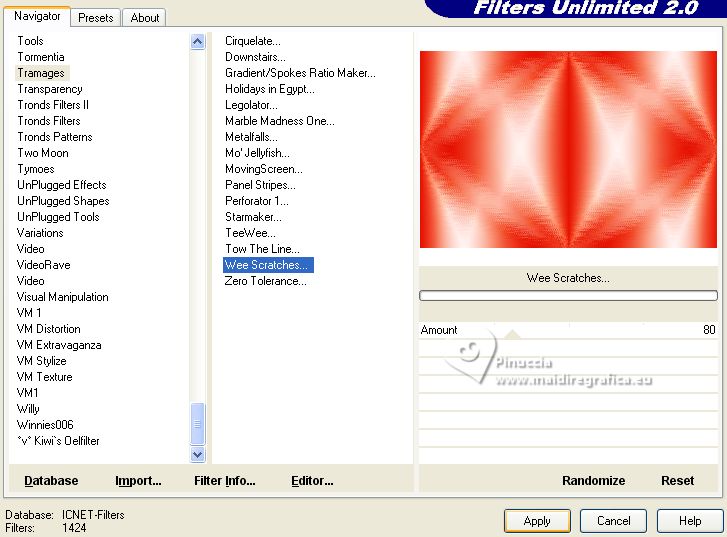Open Help

point(690,521)
